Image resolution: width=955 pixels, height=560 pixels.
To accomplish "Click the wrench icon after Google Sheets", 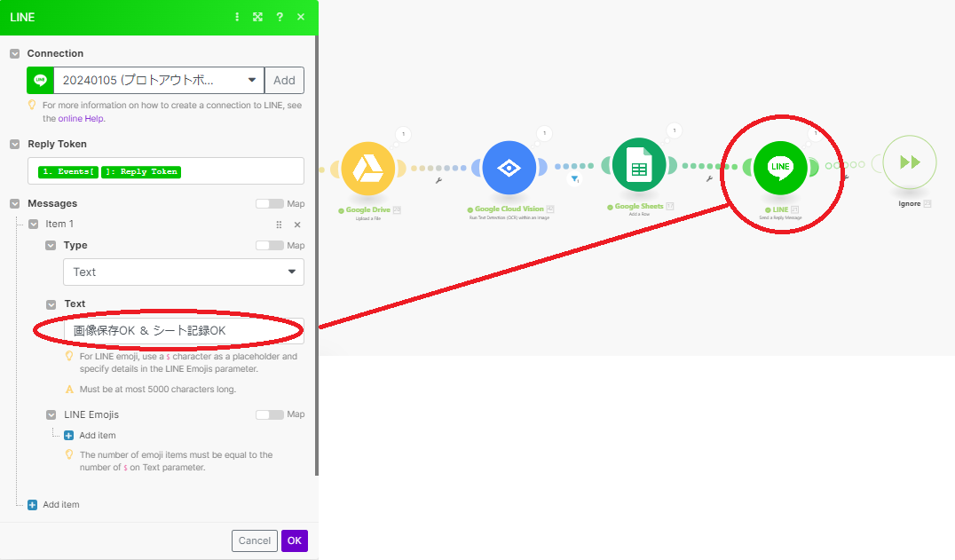I will click(x=709, y=179).
